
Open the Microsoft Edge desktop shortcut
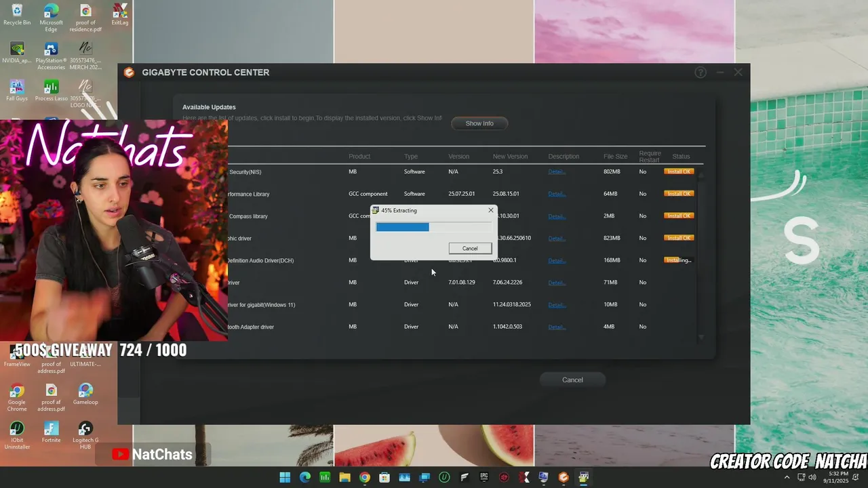[x=51, y=18]
